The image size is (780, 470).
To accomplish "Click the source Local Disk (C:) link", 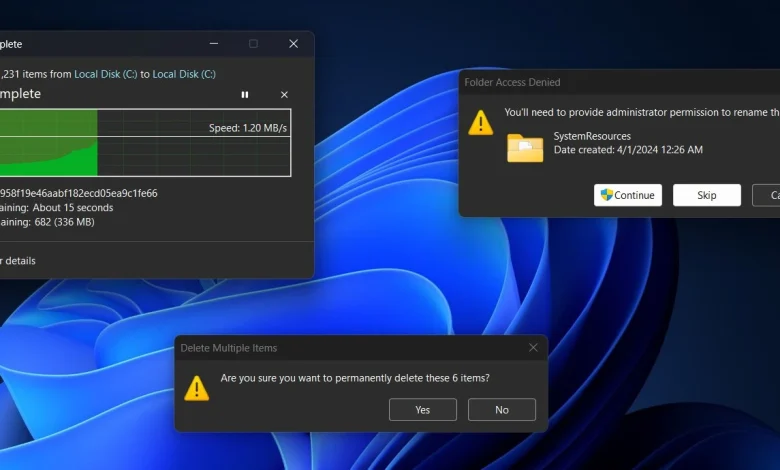I will pos(105,74).
